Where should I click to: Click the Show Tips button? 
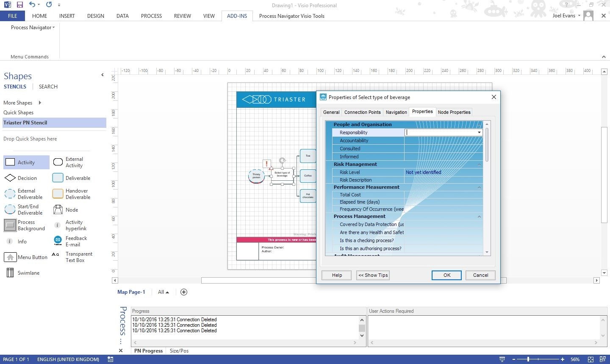372,275
